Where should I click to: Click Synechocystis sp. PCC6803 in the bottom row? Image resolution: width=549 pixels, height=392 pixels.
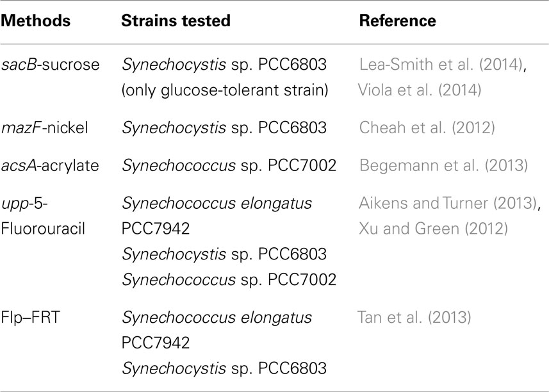click(224, 368)
